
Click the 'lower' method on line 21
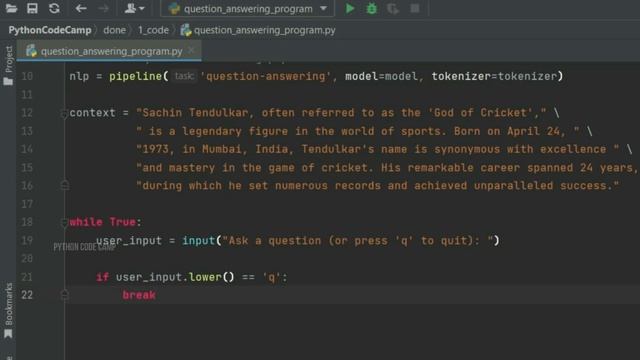tap(205, 277)
